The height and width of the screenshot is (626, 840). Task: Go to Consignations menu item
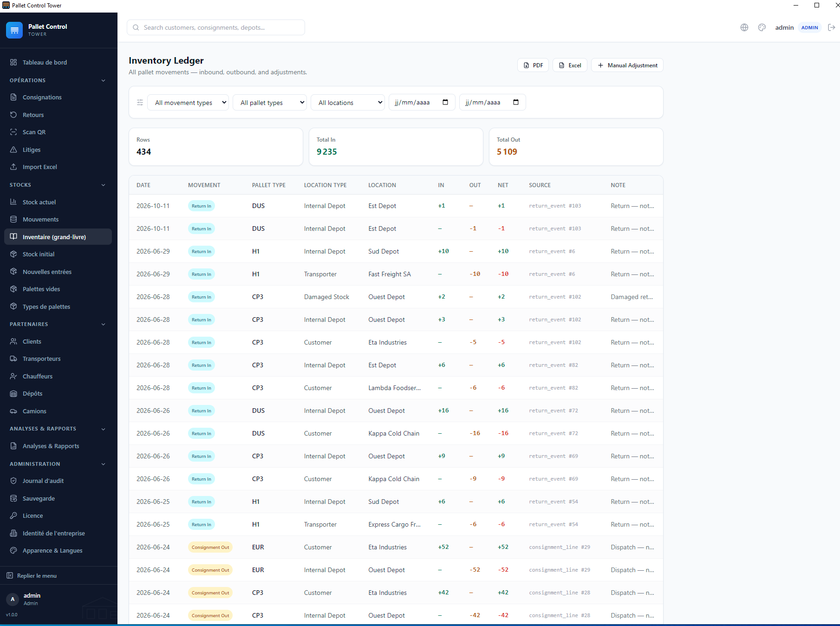click(58, 97)
